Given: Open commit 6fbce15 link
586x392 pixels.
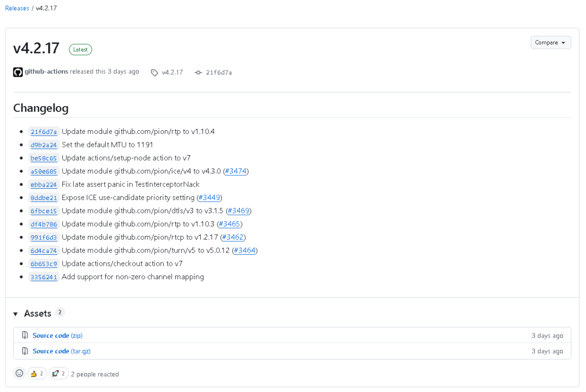Looking at the screenshot, I should [44, 211].
